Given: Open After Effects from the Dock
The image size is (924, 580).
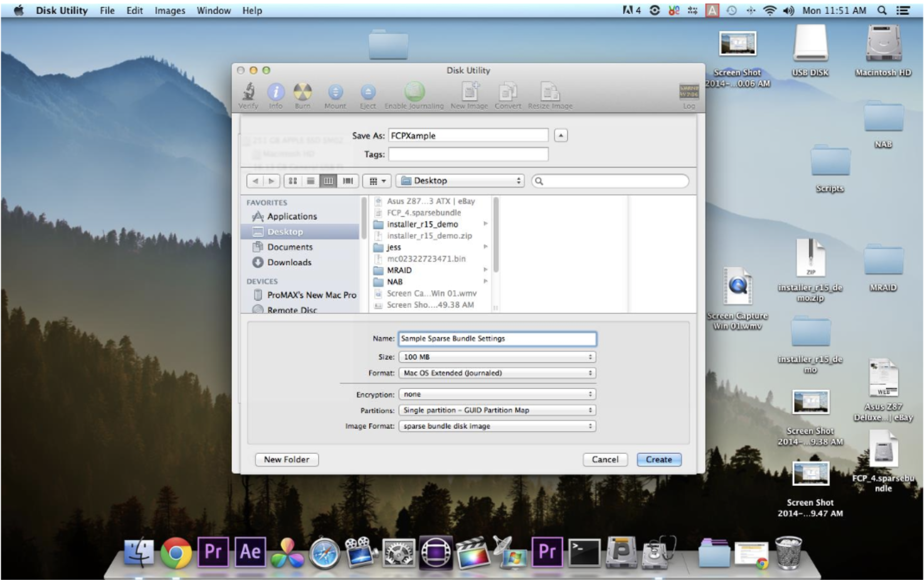Looking at the screenshot, I should coord(250,552).
